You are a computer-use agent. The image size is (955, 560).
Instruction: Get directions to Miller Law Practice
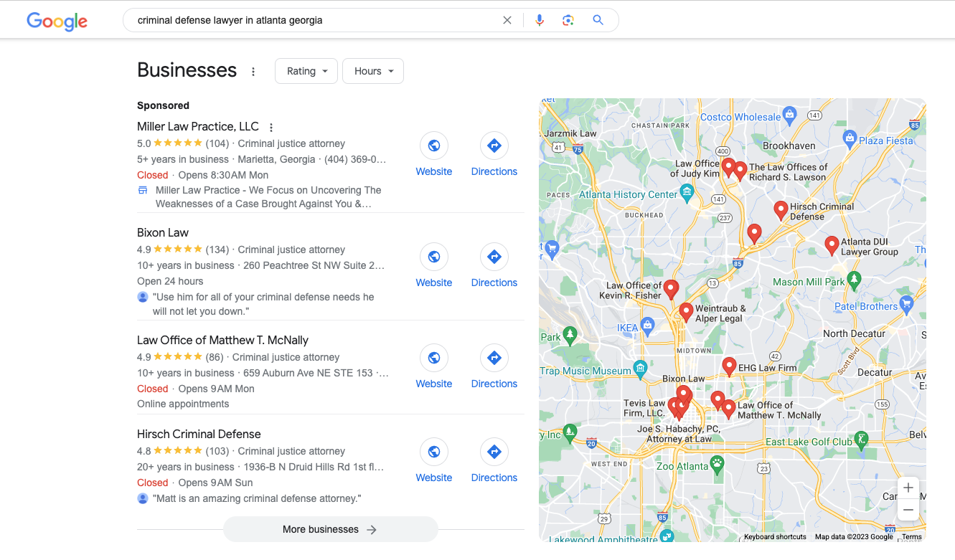tap(494, 146)
